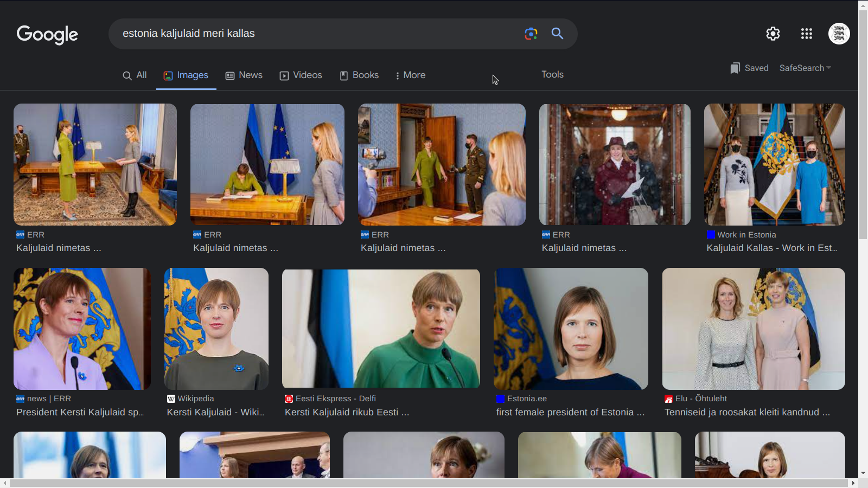Switch to the News tab
The width and height of the screenshot is (868, 488).
(x=244, y=75)
